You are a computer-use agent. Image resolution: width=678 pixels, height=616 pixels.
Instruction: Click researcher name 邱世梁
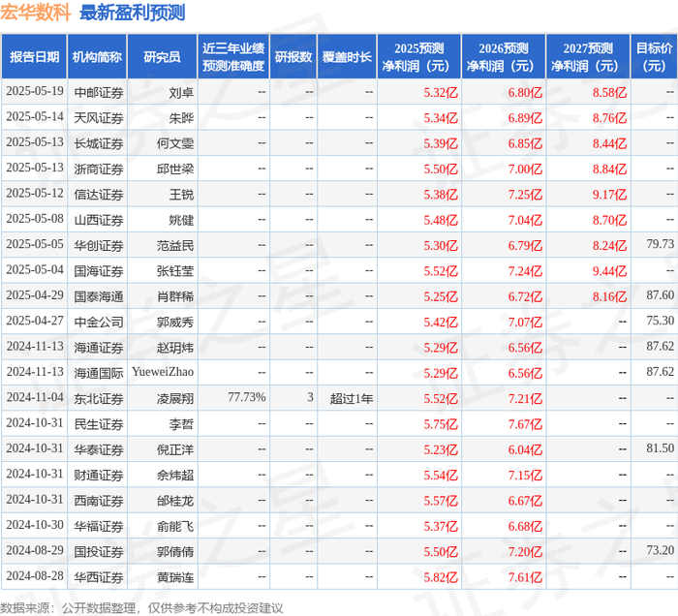pyautogui.click(x=175, y=169)
